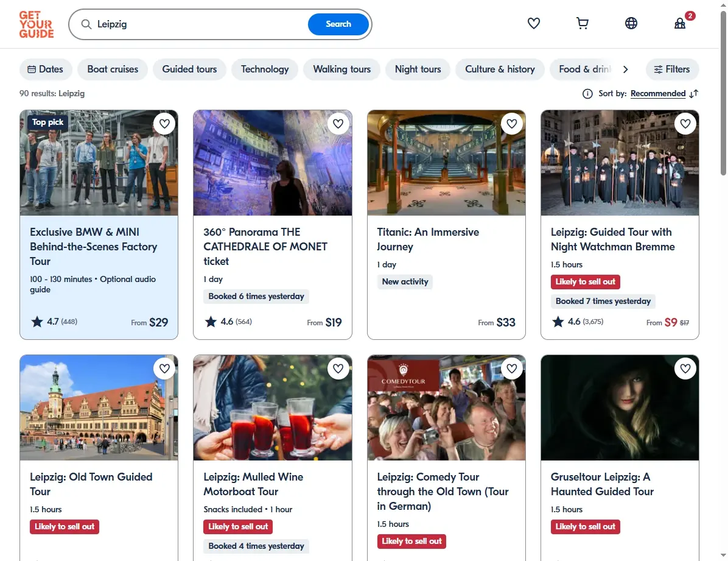
Task: Click the magnifier icon in search box
Action: (x=86, y=24)
